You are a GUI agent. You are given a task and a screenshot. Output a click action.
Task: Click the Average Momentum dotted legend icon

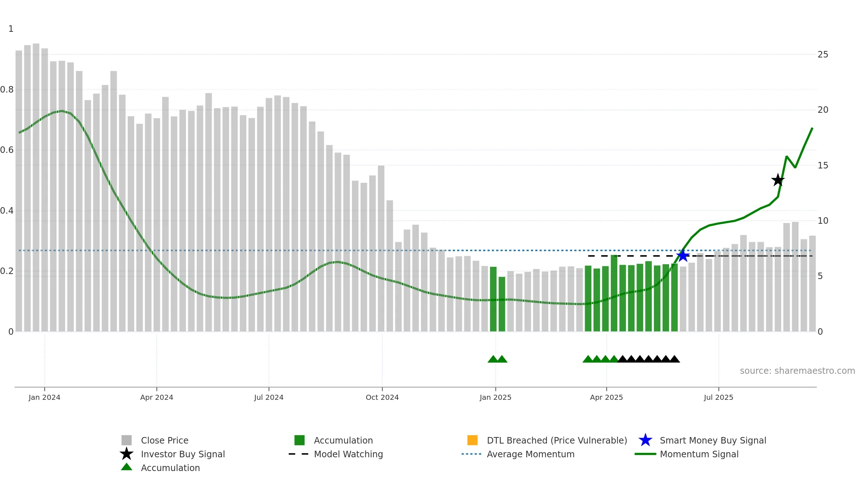[x=472, y=454]
